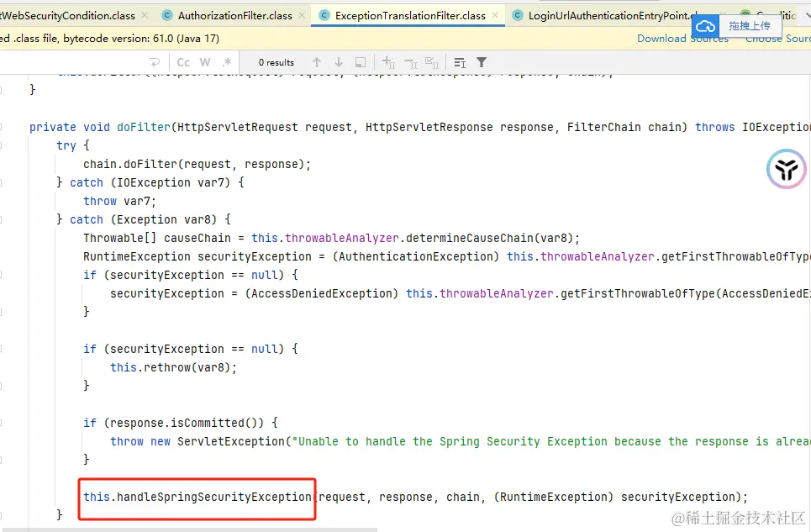Screen dimensions: 811x532
Task: Add selection for next occurrence icon
Action: point(388,62)
